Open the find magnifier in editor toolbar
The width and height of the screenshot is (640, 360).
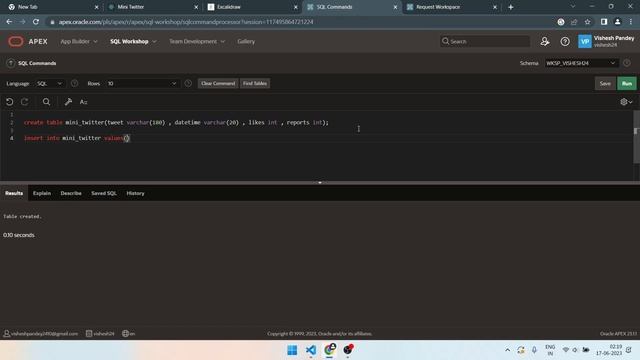[x=47, y=102]
